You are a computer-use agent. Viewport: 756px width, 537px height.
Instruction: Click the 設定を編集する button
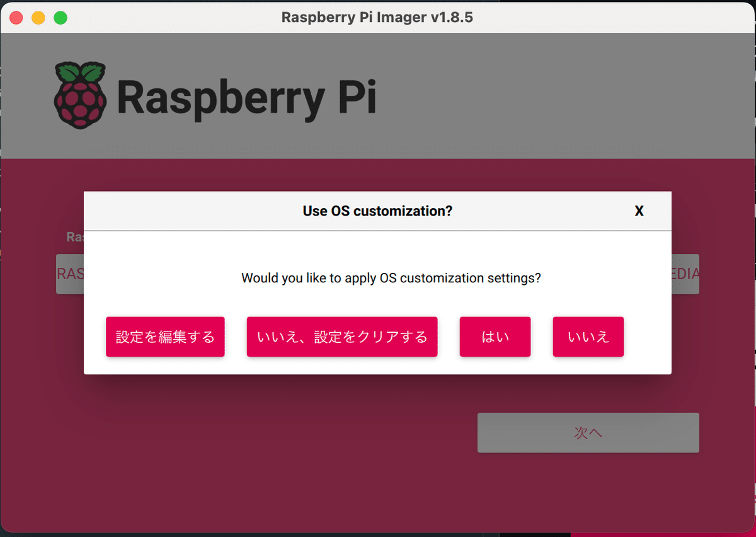point(165,337)
